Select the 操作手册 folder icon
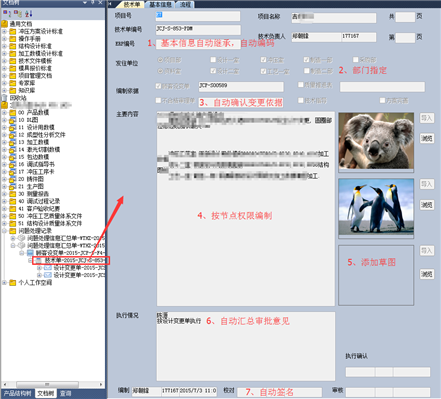 tap(13, 39)
